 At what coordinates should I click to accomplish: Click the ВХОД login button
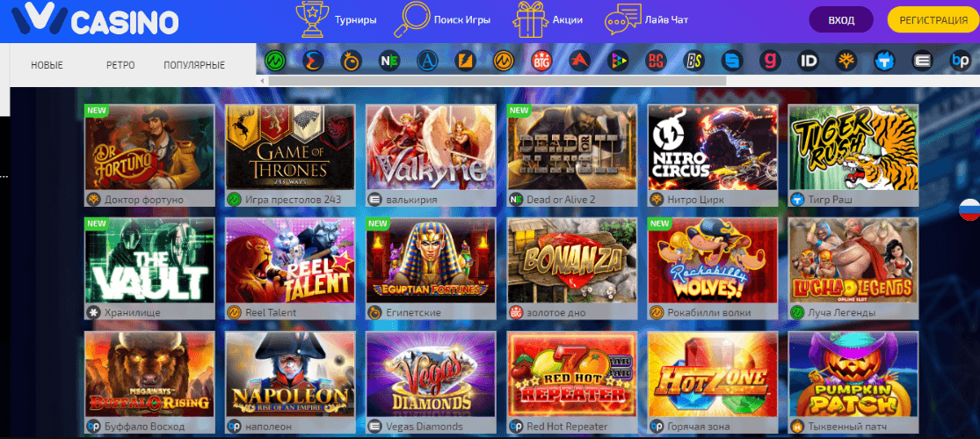click(x=841, y=20)
